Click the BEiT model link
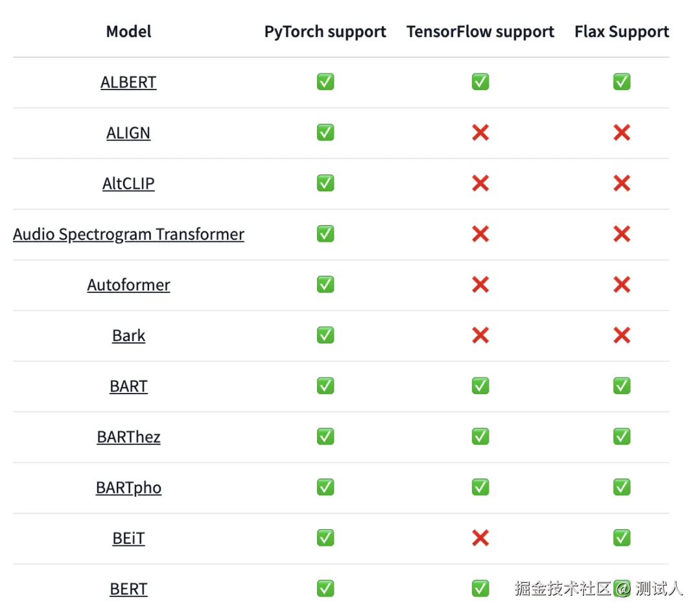 128,538
